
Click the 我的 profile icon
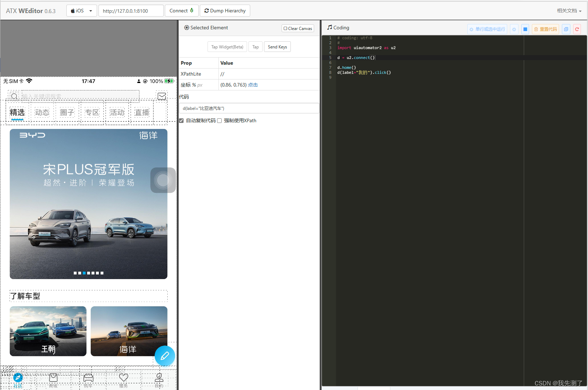pyautogui.click(x=159, y=378)
